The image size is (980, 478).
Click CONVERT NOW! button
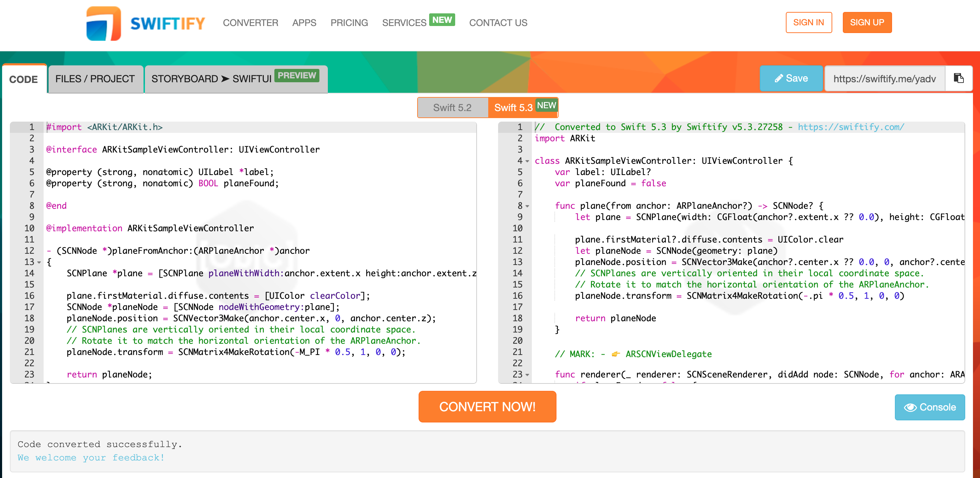coord(487,407)
